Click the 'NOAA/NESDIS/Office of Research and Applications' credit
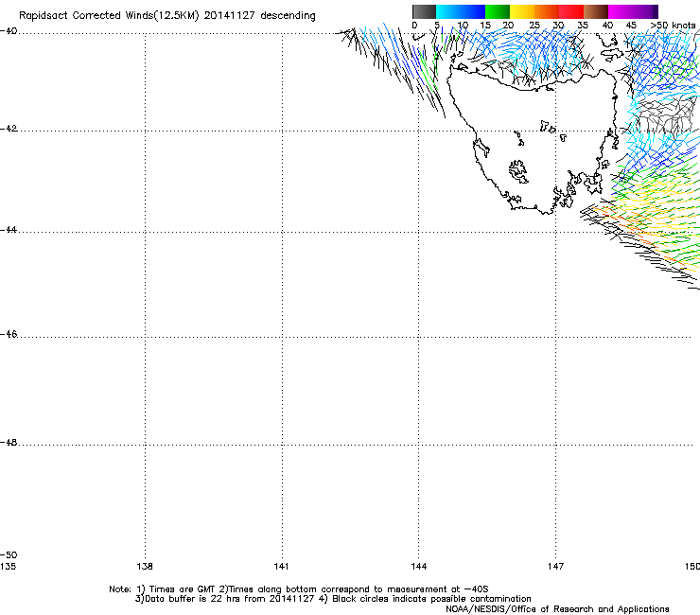Image resolution: width=700 pixels, height=615 pixels. (557, 609)
